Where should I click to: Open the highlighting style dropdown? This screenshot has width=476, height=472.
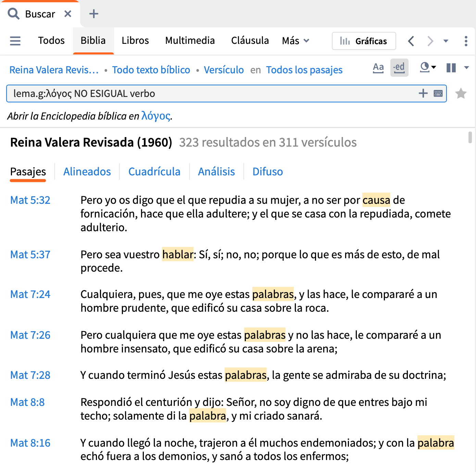[428, 67]
